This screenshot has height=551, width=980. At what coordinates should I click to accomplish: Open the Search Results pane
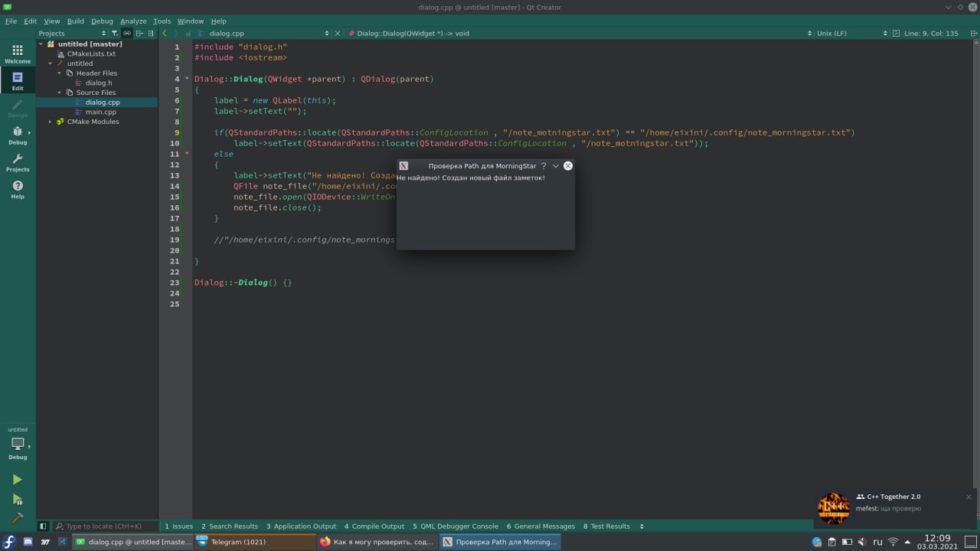[x=230, y=527]
